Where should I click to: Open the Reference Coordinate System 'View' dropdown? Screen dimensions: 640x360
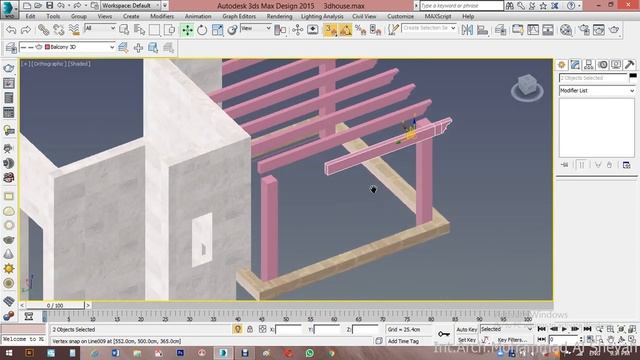tap(256, 28)
